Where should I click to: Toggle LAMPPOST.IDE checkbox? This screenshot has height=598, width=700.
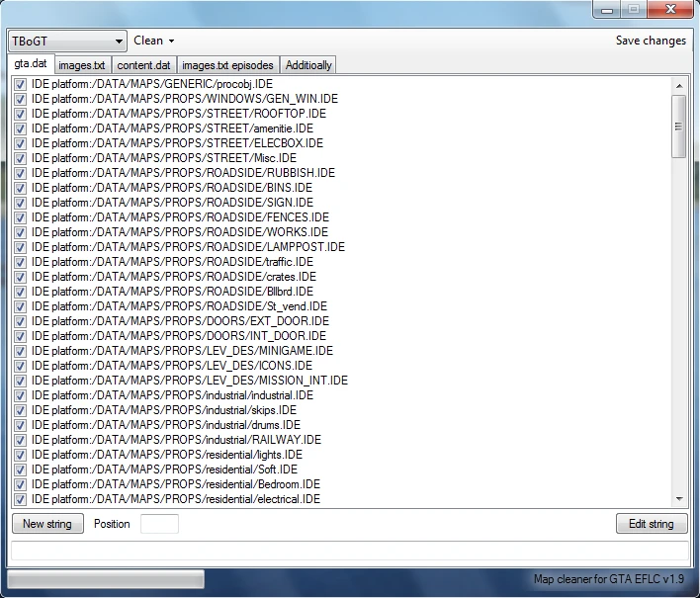[x=20, y=247]
